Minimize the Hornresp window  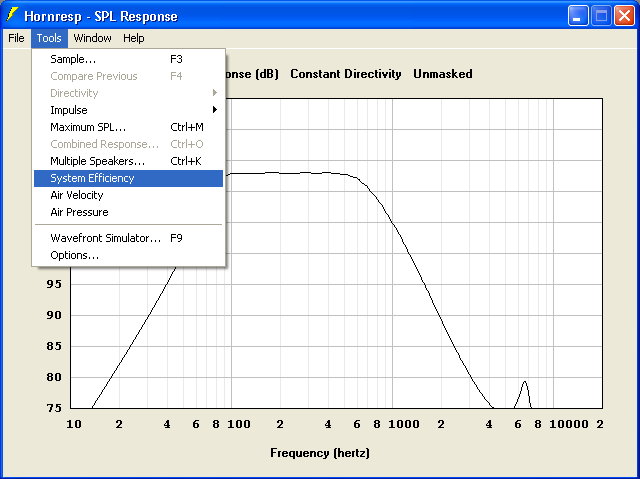577,16
